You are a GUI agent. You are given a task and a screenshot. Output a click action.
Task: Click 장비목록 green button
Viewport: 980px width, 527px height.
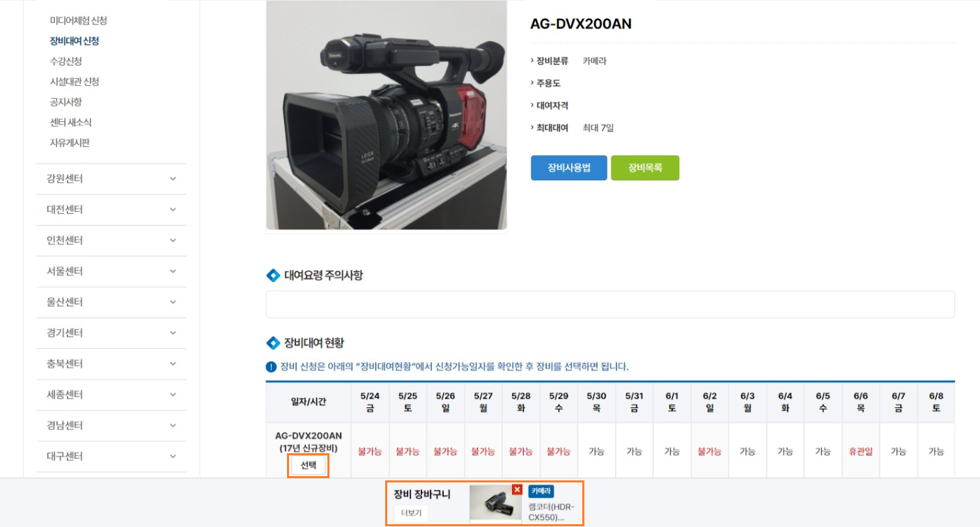pos(645,168)
